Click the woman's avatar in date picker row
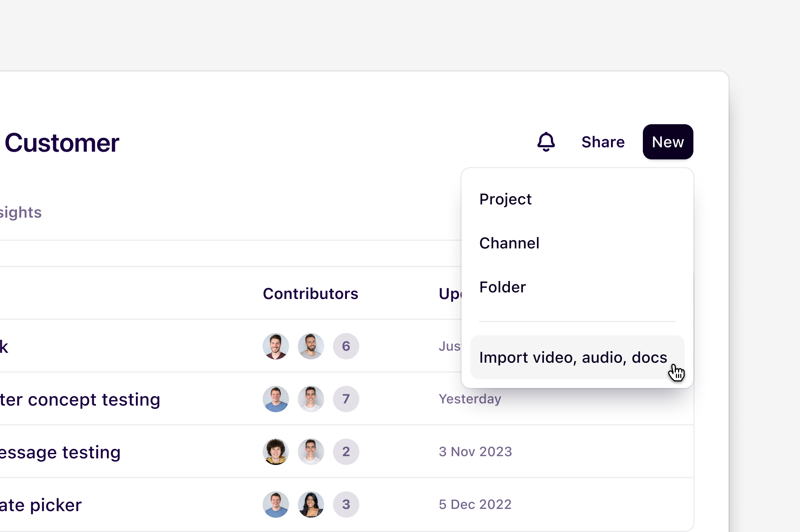The image size is (800, 532). click(x=311, y=505)
